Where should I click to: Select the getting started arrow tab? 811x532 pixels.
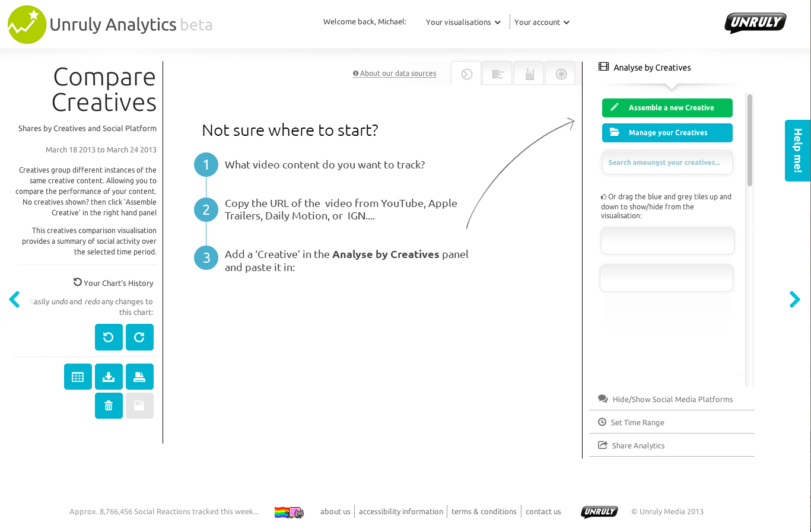pos(466,74)
